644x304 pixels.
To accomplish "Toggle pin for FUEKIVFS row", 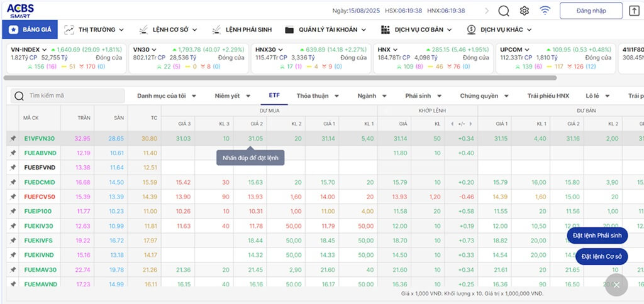I will click(x=13, y=241).
